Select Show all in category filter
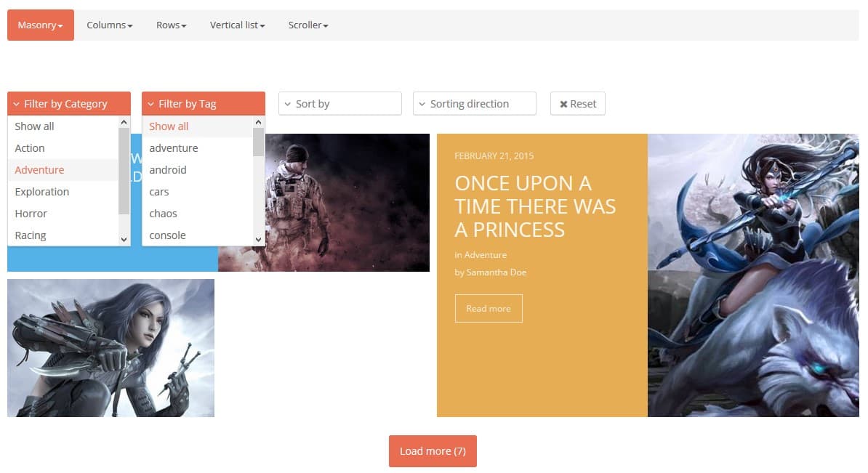Image resolution: width=868 pixels, height=473 pixels. 63,126
